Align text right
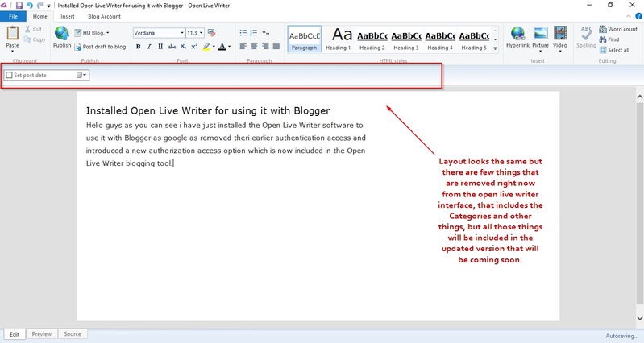Screen dimensions: 644x343 (x=265, y=47)
